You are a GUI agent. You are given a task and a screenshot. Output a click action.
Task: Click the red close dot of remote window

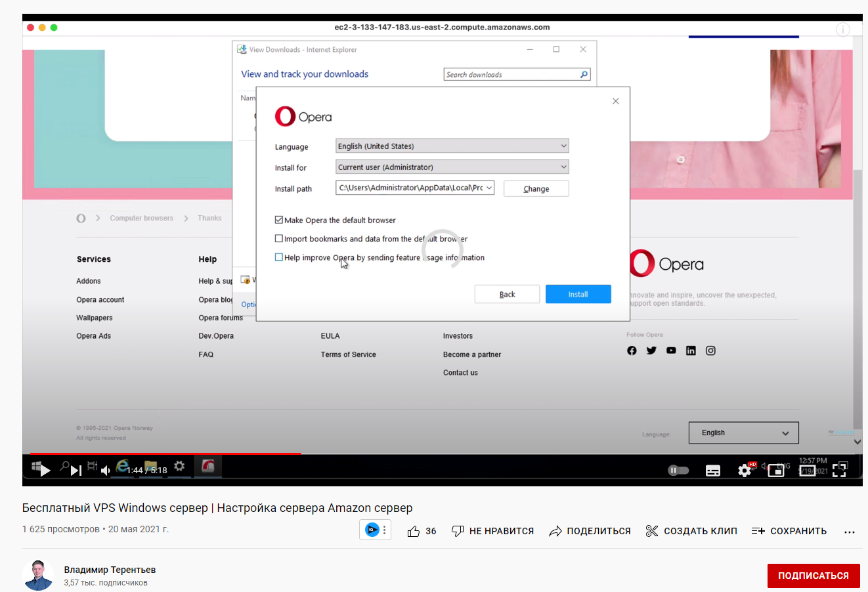[30, 28]
